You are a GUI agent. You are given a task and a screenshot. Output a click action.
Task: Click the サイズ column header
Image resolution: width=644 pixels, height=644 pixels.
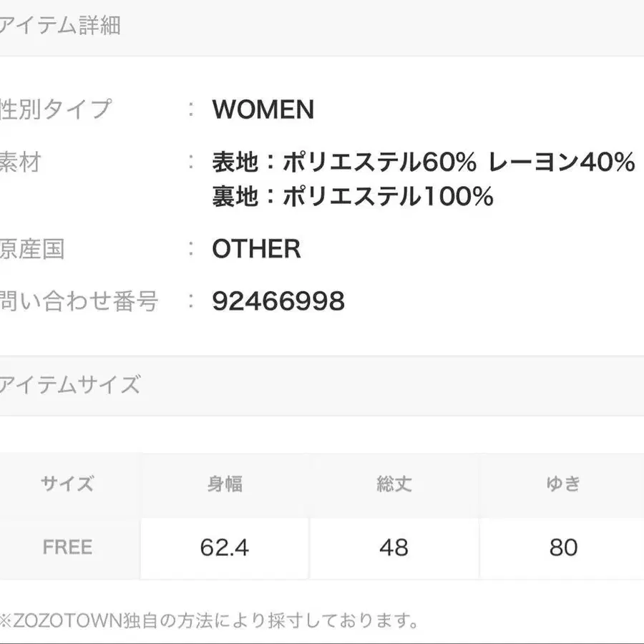(67, 484)
